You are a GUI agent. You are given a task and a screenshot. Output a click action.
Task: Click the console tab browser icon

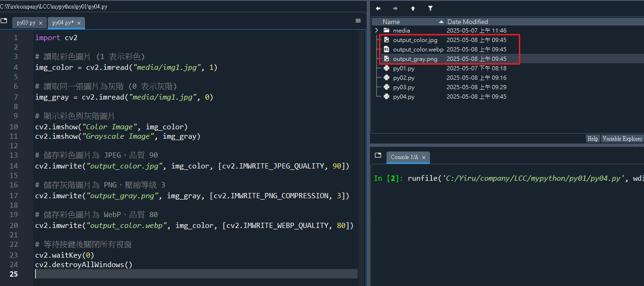[378, 156]
